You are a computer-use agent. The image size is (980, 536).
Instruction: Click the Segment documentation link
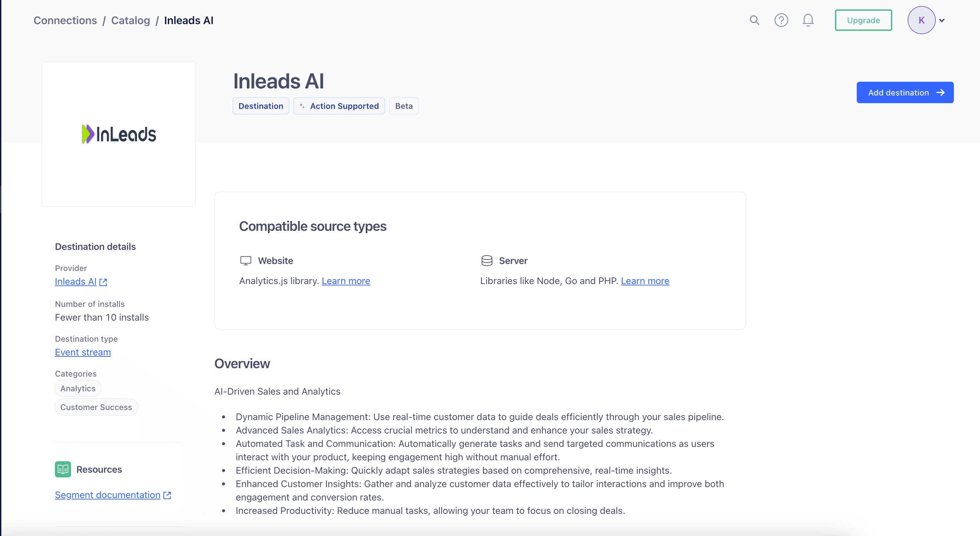[x=113, y=494]
